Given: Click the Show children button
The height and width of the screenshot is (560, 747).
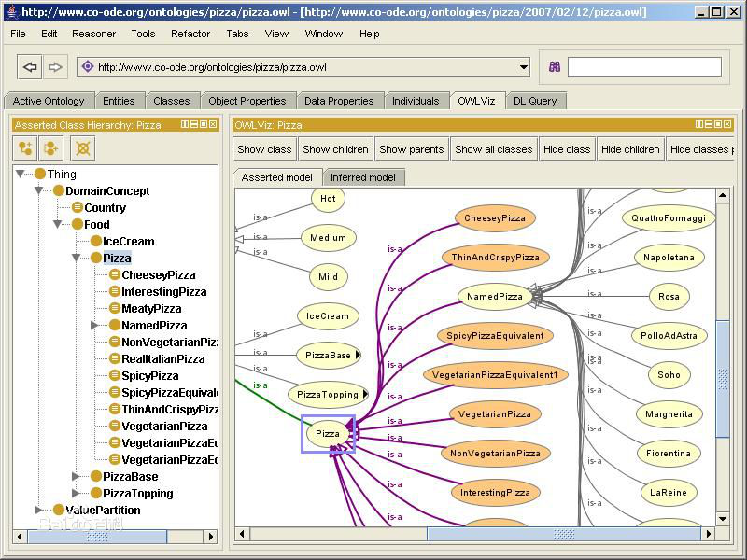Looking at the screenshot, I should [x=335, y=149].
